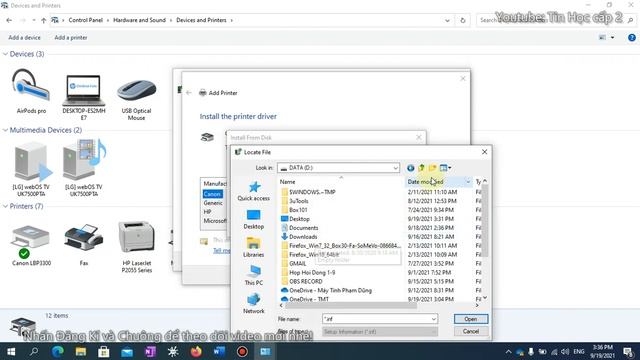Show hidden system tray icons
This screenshot has width=640, height=360.
pyautogui.click(x=508, y=351)
